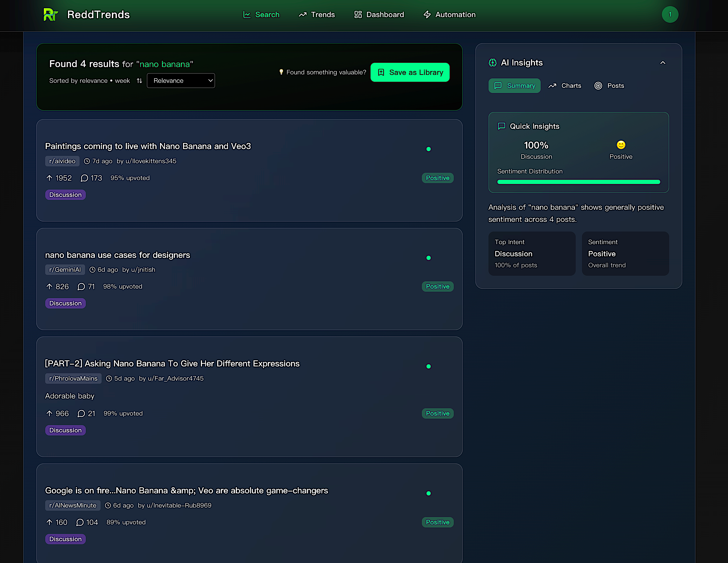Switch to the Charts tab

click(565, 86)
